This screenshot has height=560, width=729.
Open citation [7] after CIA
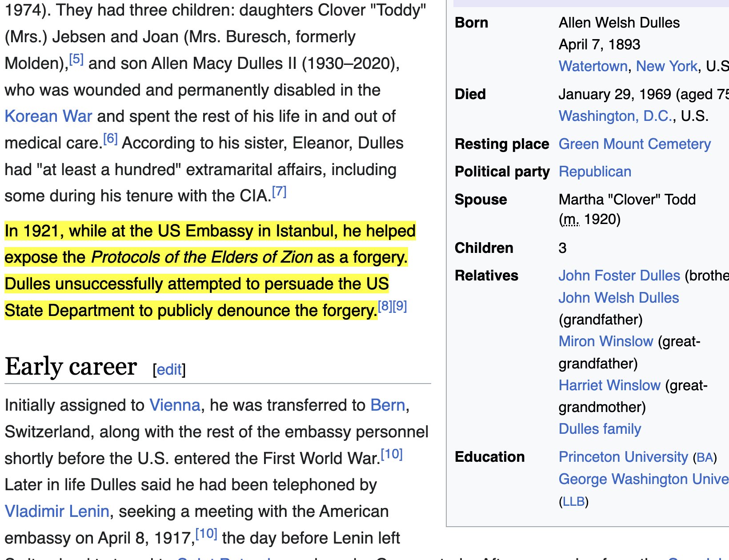tap(279, 192)
